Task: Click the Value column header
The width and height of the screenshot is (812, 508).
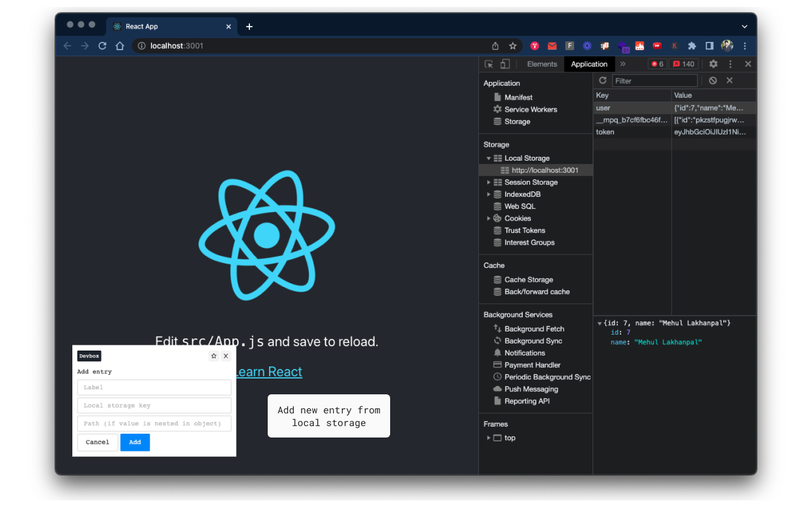Action: 714,95
